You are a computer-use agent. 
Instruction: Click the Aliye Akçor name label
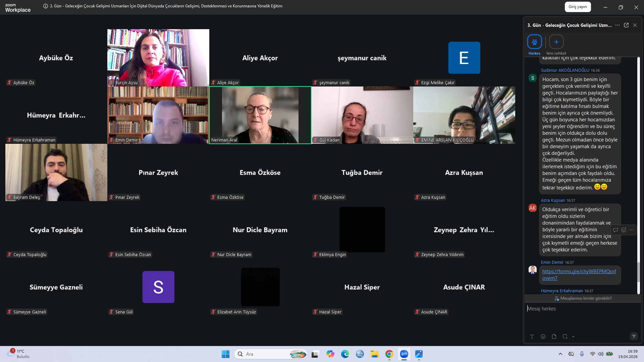point(225,82)
